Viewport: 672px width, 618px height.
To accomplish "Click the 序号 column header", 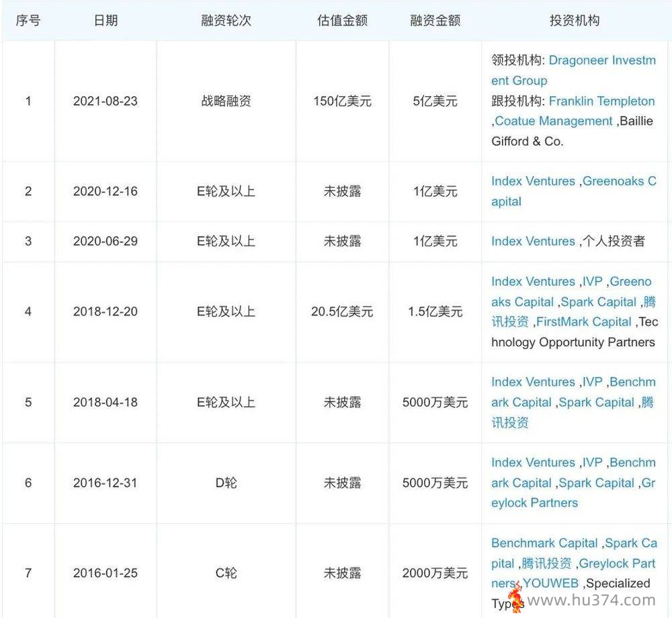I will (28, 20).
